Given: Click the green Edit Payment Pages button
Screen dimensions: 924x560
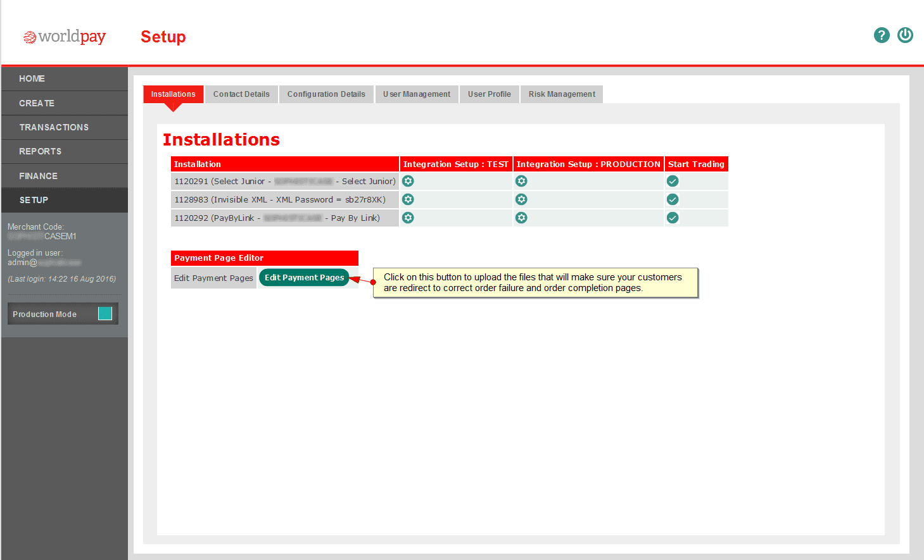Looking at the screenshot, I should pos(304,277).
